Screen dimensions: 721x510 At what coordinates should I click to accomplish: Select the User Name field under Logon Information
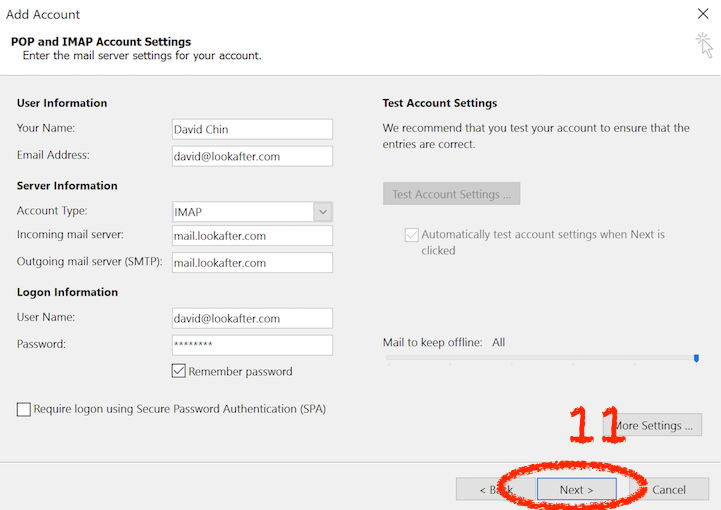[252, 318]
